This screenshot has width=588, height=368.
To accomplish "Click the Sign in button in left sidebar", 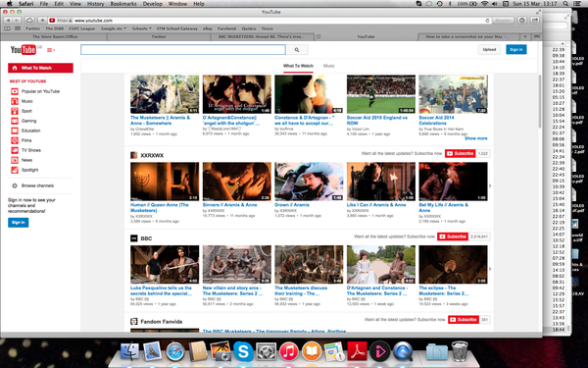I will 18,223.
